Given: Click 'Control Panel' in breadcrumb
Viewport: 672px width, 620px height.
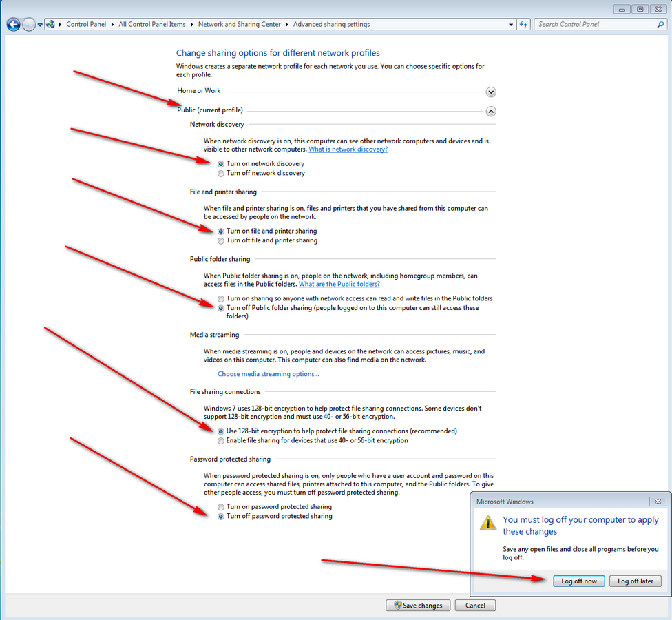Looking at the screenshot, I should 86,24.
